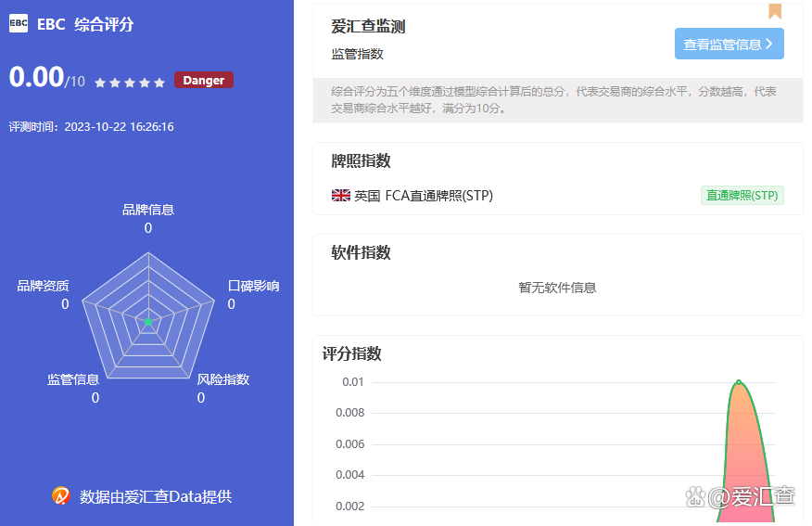Click the peak point on 评分指数 chart
The image size is (812, 526).
pos(739,382)
